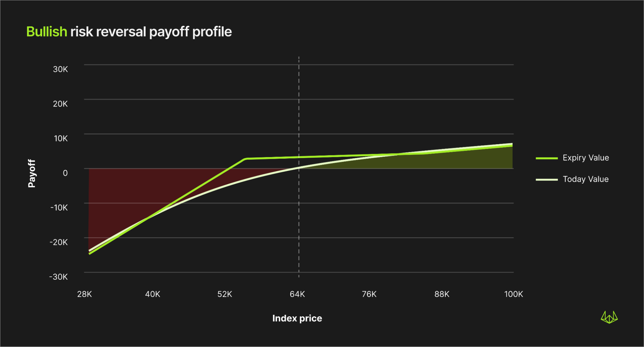Click the green word Bullish in title
The image size is (644, 347).
tap(47, 32)
